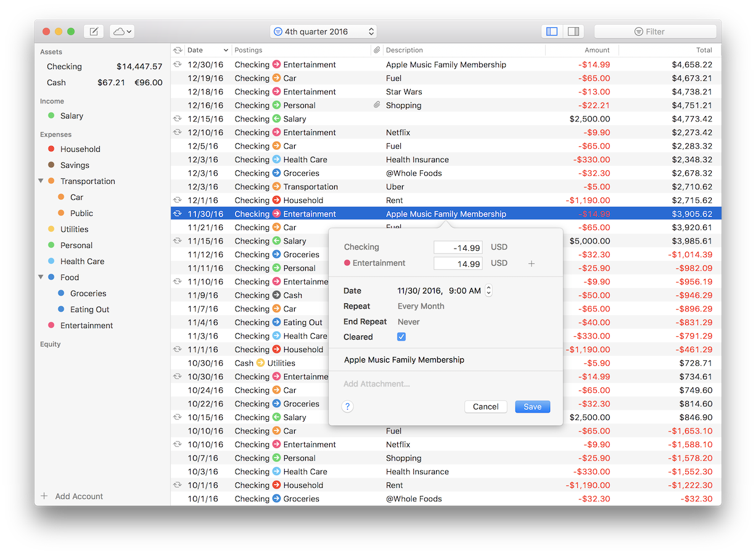Click the plus icon beside Add Account
Screen dimensions: 756x555
(x=44, y=496)
